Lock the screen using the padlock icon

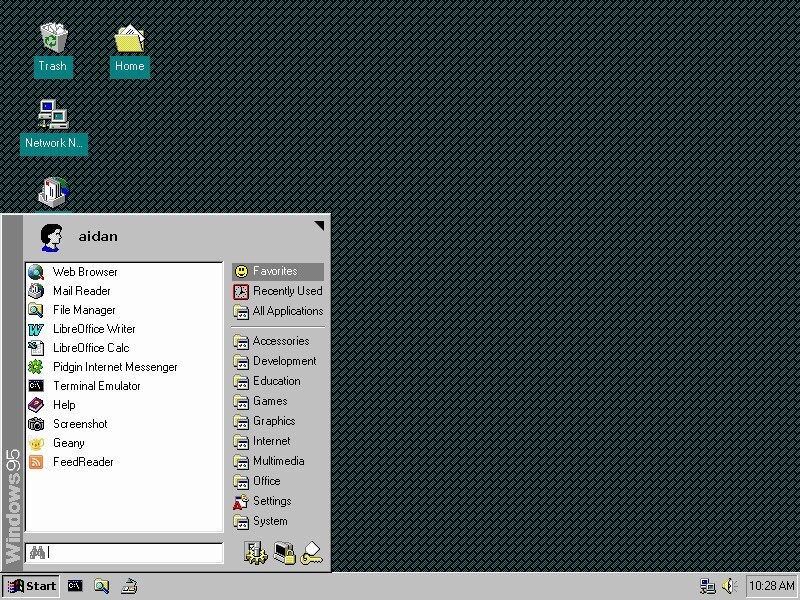pos(285,552)
